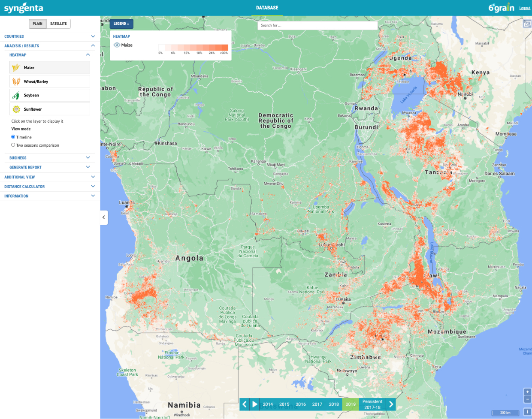Play the timeline animation
Image resolution: width=532 pixels, height=419 pixels.
[255, 404]
